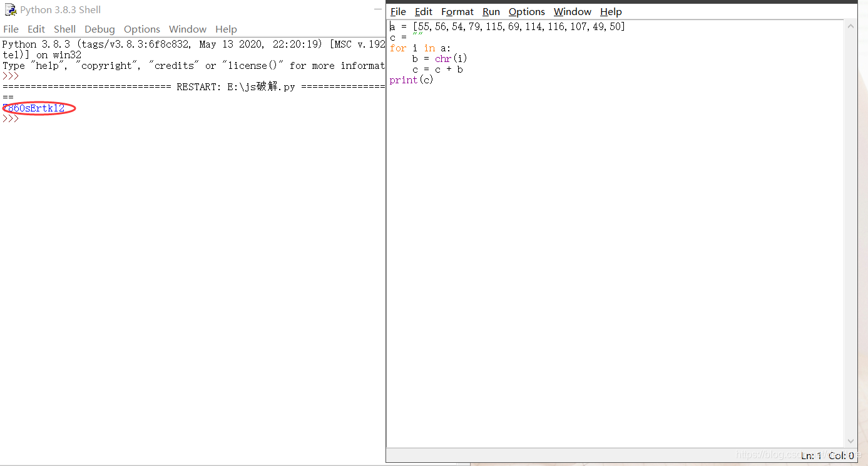The image size is (868, 466).
Task: Open Window menu in the editor window
Action: point(573,12)
